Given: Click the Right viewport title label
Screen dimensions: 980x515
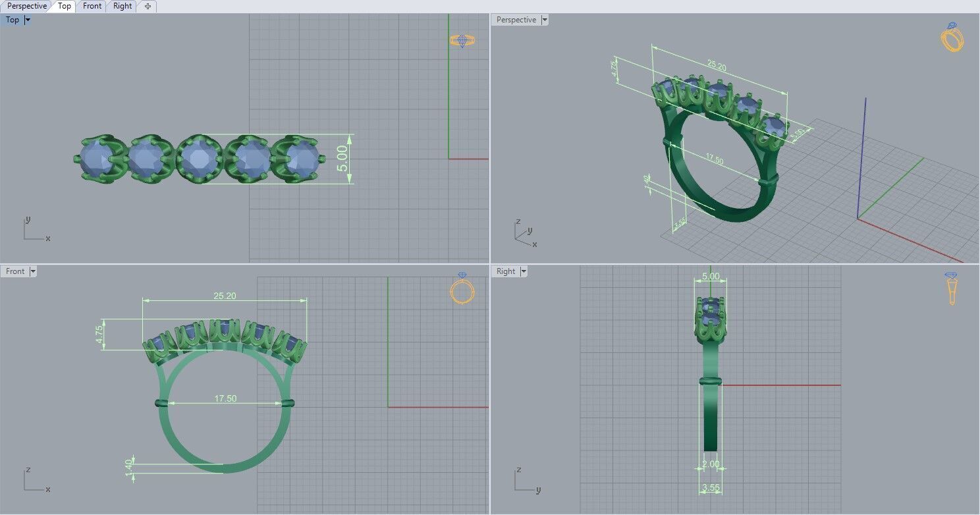Looking at the screenshot, I should tap(506, 271).
